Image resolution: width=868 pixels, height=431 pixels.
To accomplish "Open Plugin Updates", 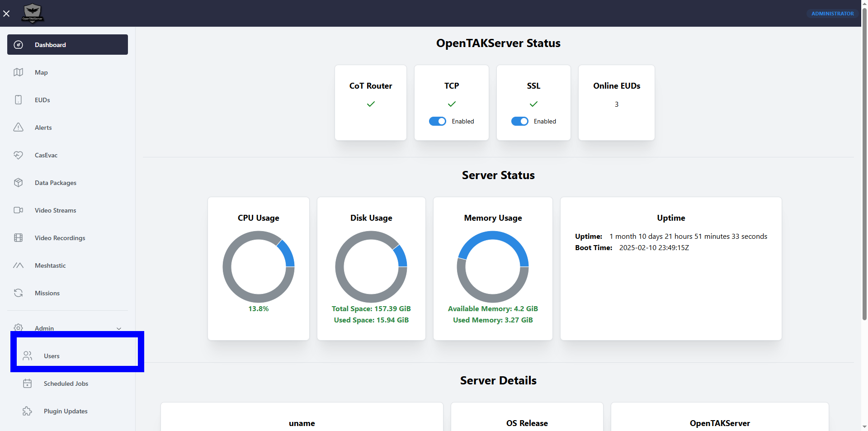I will 72,411.
